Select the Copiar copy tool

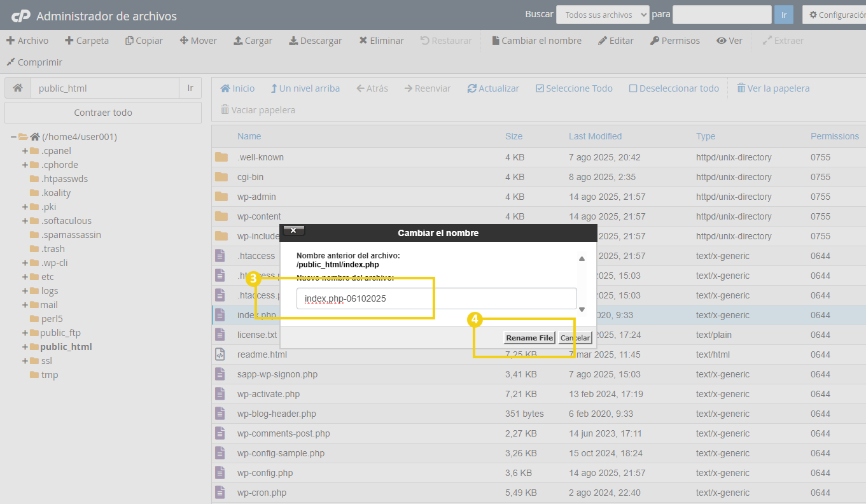pyautogui.click(x=144, y=40)
